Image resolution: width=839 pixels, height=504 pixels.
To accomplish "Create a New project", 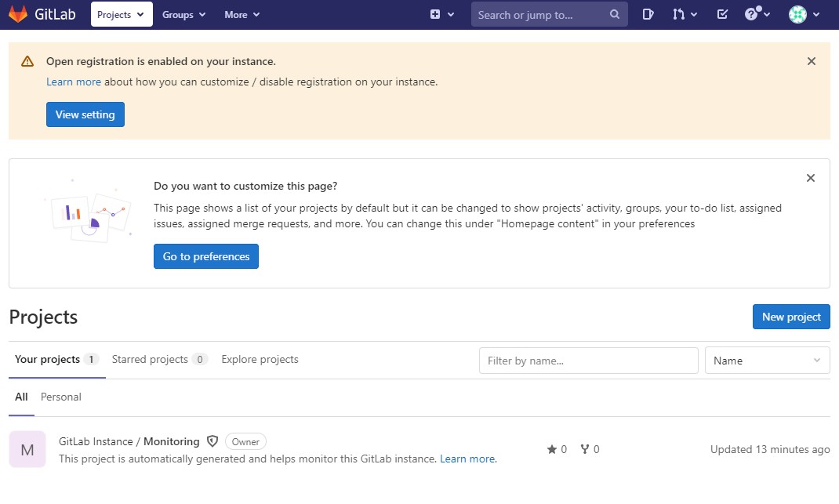I will [791, 317].
